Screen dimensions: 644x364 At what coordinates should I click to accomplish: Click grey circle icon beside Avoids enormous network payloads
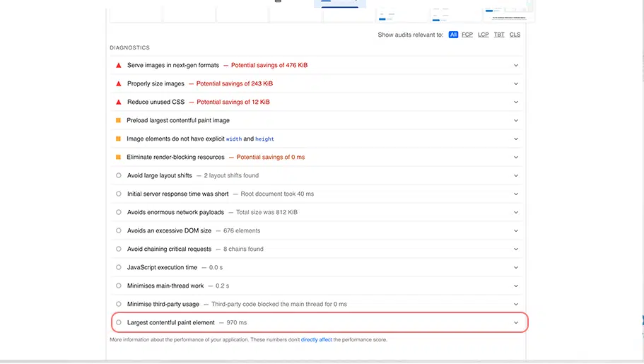118,213
